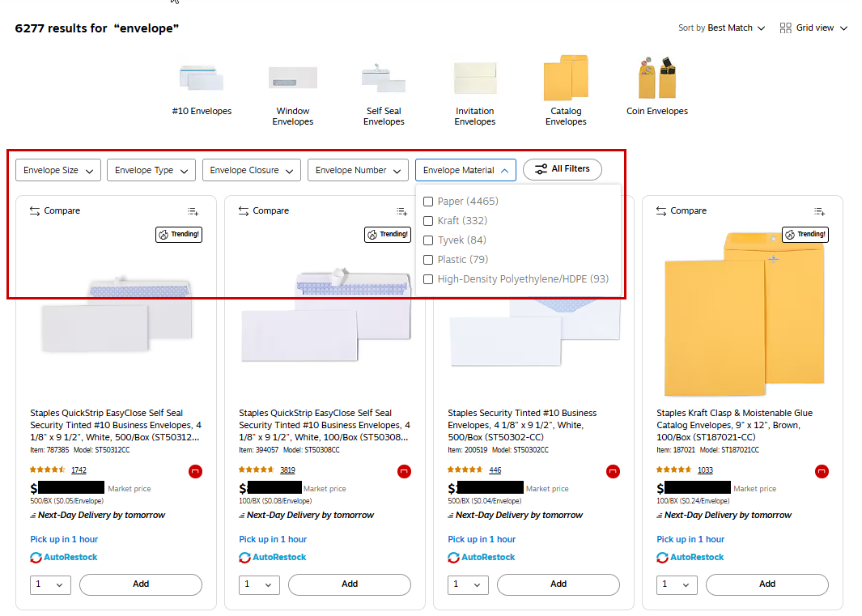Open the Envelope Closure filter menu
This screenshot has width=862, height=616.
click(x=251, y=171)
